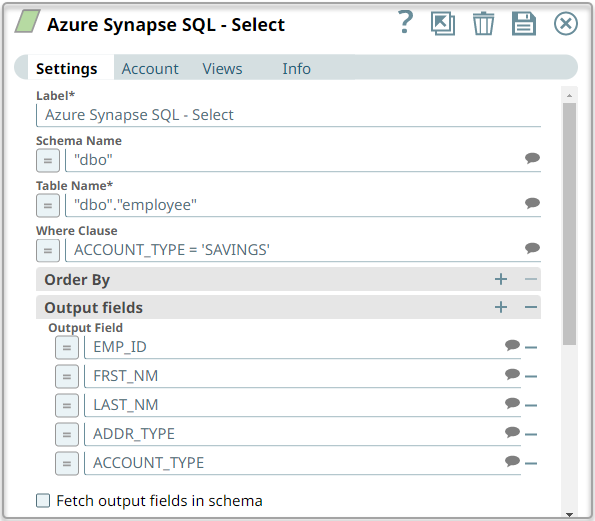Open the Info tab
The height and width of the screenshot is (521, 595).
(x=296, y=69)
